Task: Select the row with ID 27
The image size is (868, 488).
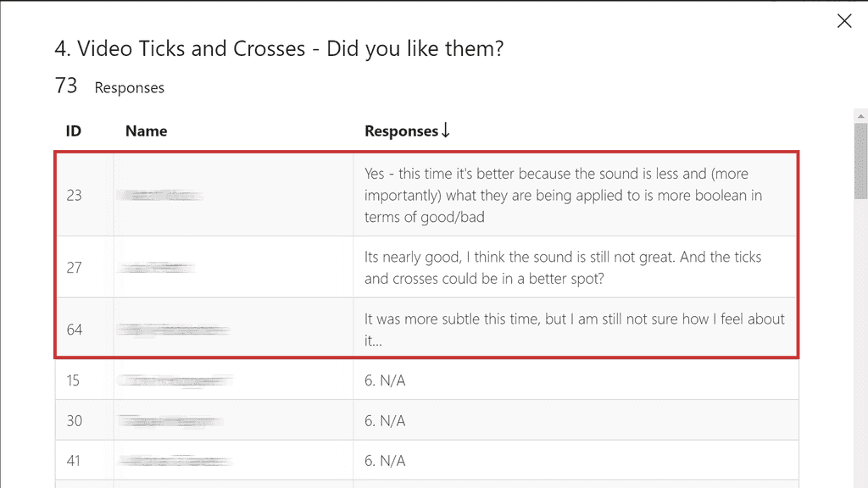Action: pos(75,268)
